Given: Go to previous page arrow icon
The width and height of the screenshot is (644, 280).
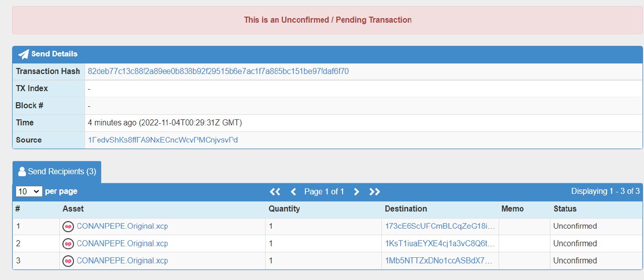Looking at the screenshot, I should pyautogui.click(x=293, y=191).
